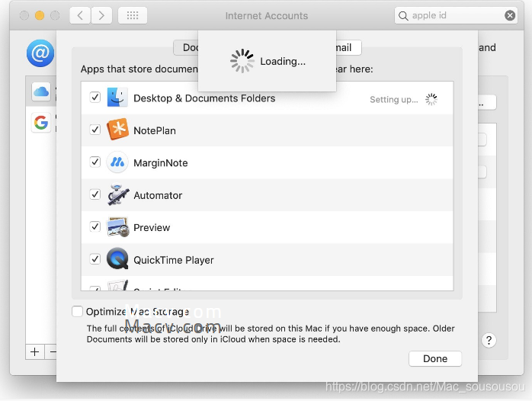Click the blue @ Internet Accounts icon
The width and height of the screenshot is (532, 401).
pyautogui.click(x=40, y=53)
